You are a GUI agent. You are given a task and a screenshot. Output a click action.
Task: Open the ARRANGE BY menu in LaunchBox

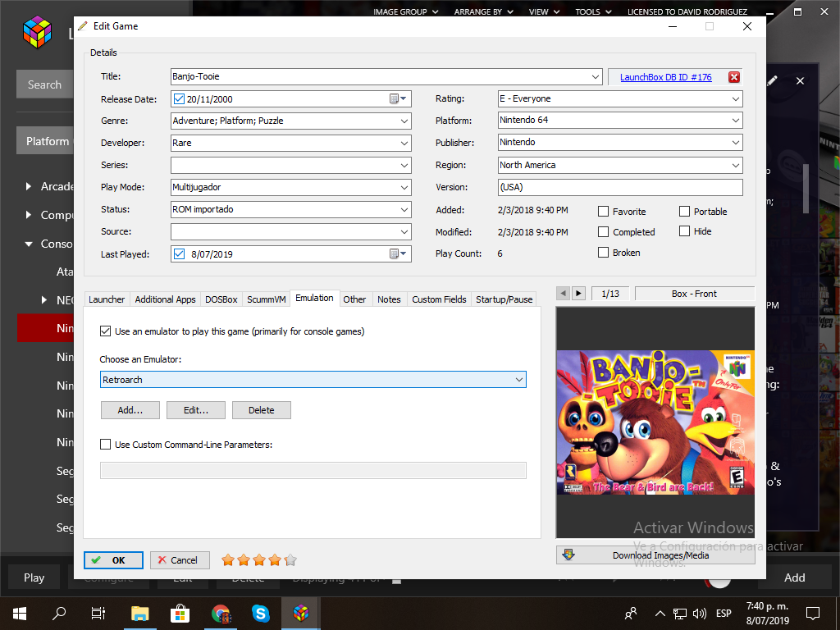click(x=483, y=11)
